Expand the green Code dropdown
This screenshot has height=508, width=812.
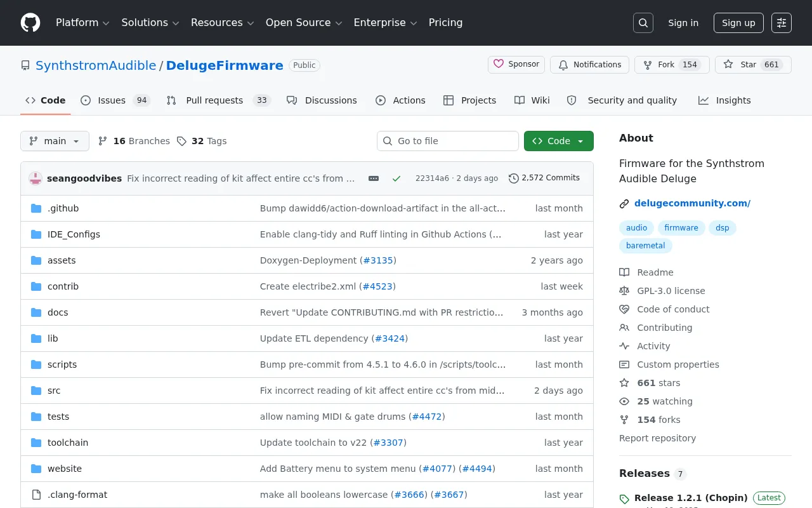559,141
